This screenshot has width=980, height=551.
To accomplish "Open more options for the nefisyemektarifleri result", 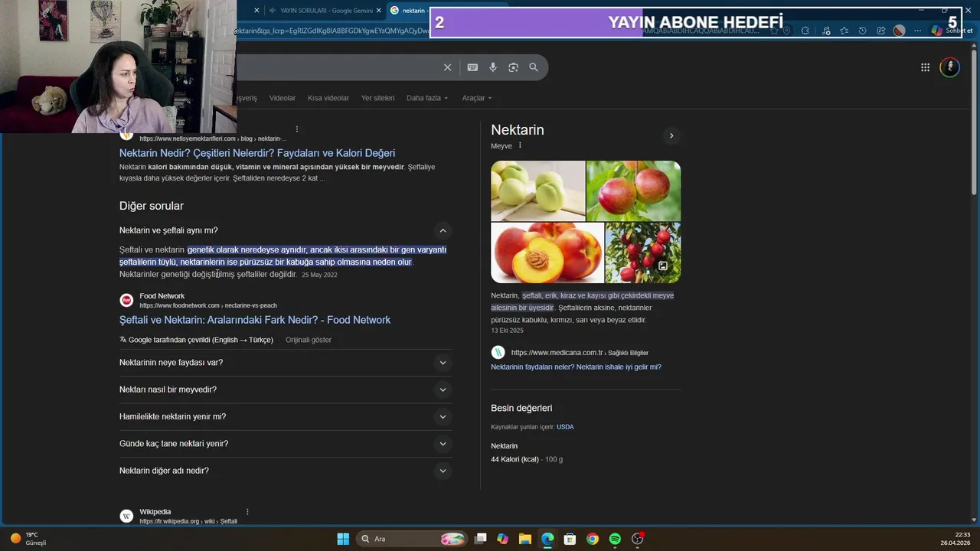I will pyautogui.click(x=297, y=129).
